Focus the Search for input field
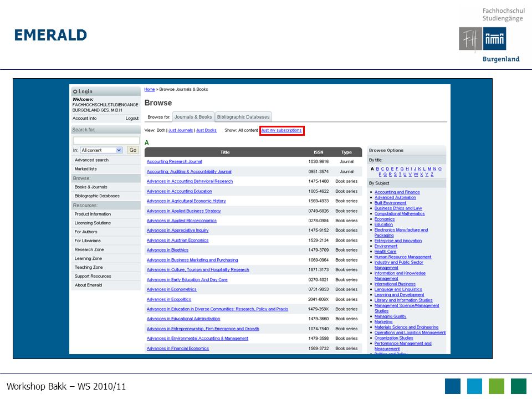The width and height of the screenshot is (532, 399). pos(106,140)
